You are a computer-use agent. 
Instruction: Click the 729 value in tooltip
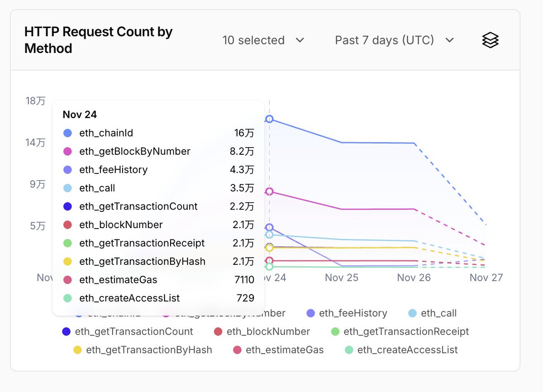coord(246,298)
